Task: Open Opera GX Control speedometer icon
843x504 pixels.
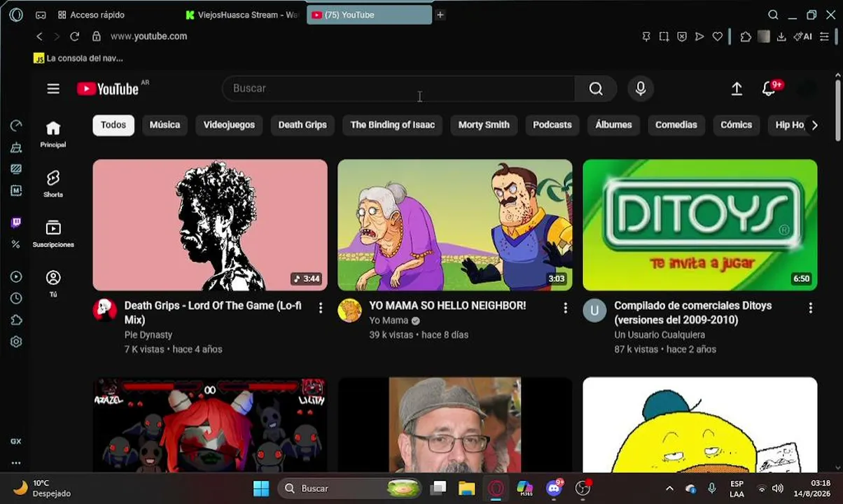Action: coord(15,125)
